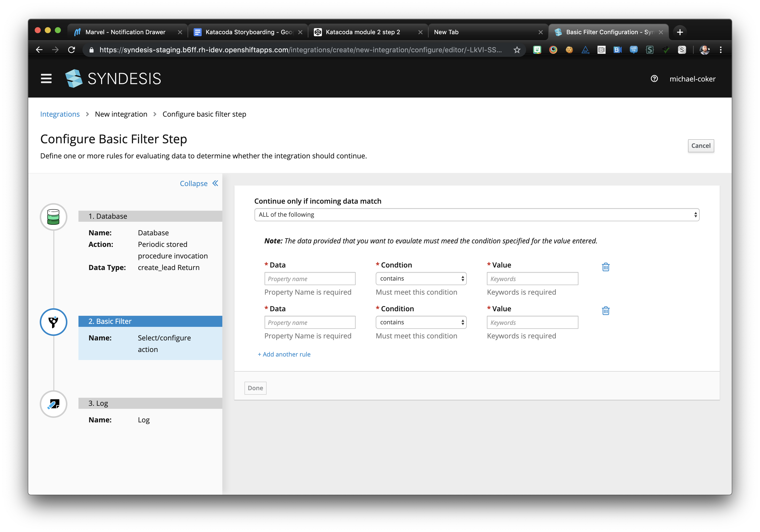Open the hamburger navigation menu
Screen dimensions: 760x532
pos(46,78)
